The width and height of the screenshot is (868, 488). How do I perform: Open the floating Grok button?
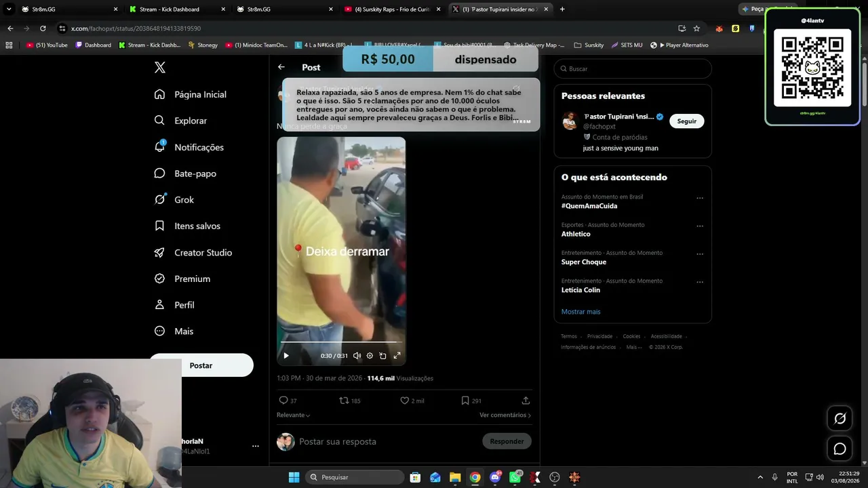click(x=840, y=418)
